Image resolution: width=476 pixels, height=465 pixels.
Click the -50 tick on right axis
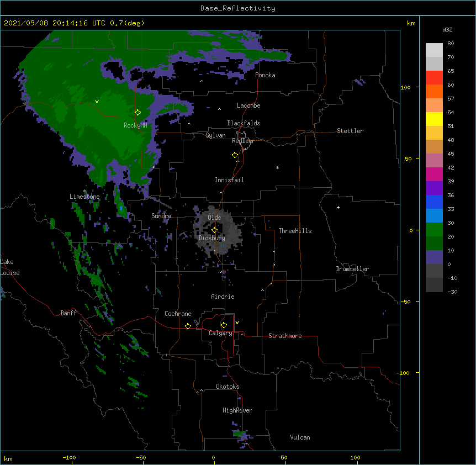point(405,302)
